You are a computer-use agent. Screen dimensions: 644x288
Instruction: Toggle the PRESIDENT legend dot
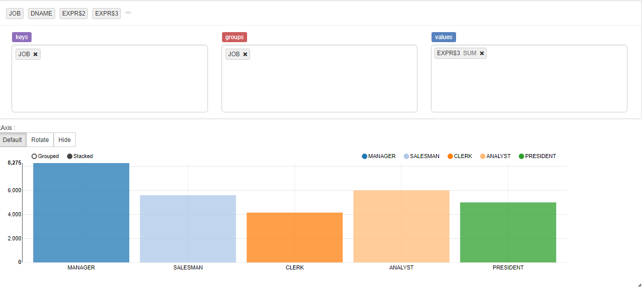[x=521, y=157]
